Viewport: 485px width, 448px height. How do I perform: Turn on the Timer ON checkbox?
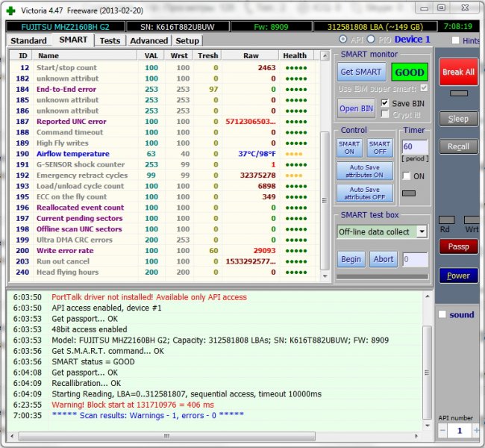[x=407, y=176]
